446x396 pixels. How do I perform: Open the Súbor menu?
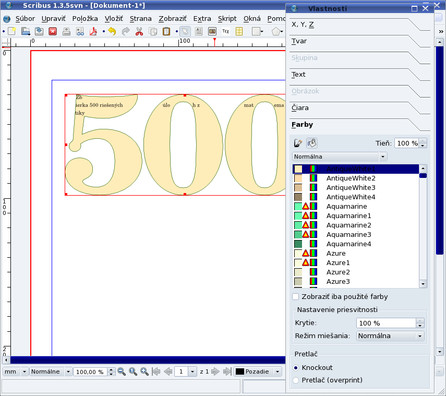pos(25,19)
